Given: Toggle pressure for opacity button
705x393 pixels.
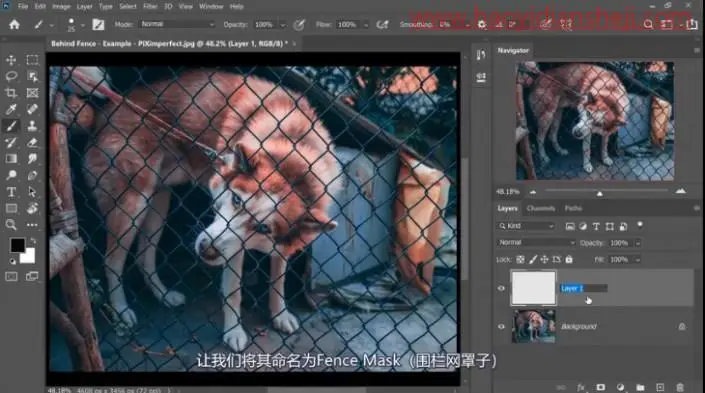Looking at the screenshot, I should click(x=299, y=24).
